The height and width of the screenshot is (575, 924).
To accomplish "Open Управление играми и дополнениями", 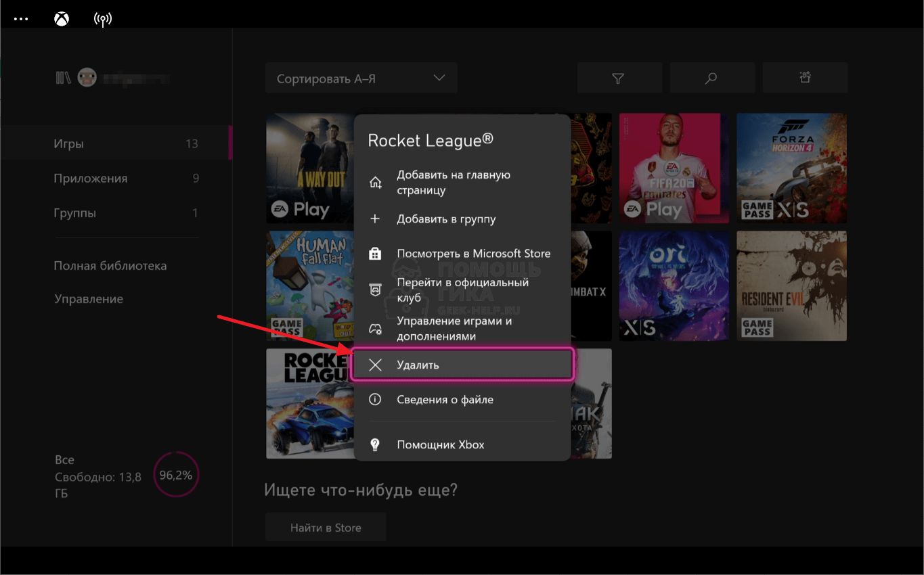I will point(462,329).
